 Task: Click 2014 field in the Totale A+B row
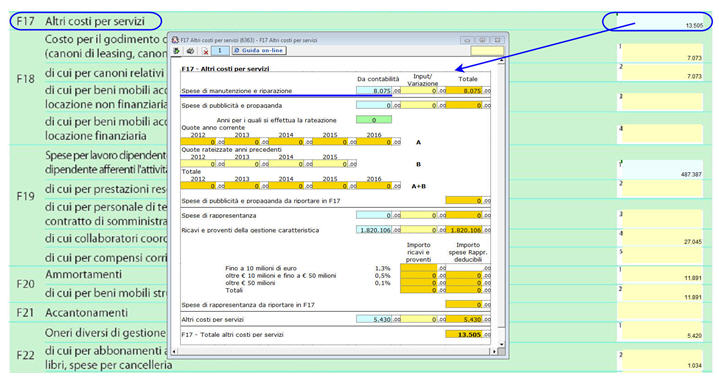286,186
